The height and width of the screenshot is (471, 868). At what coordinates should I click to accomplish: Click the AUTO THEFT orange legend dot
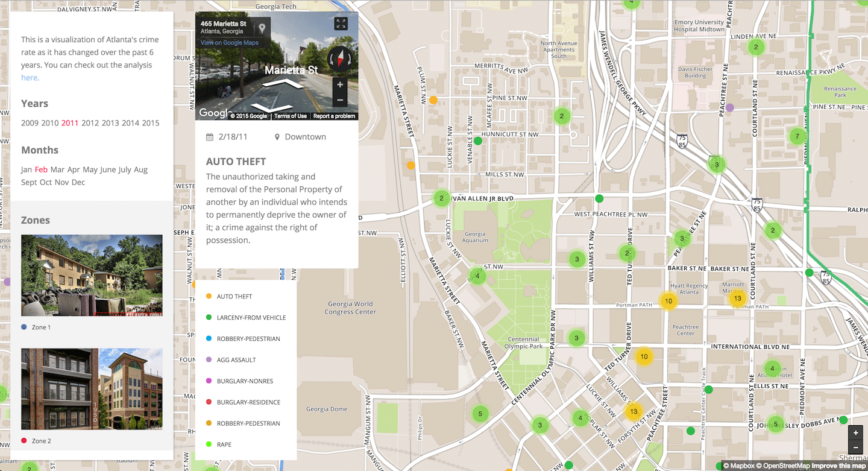pos(209,296)
